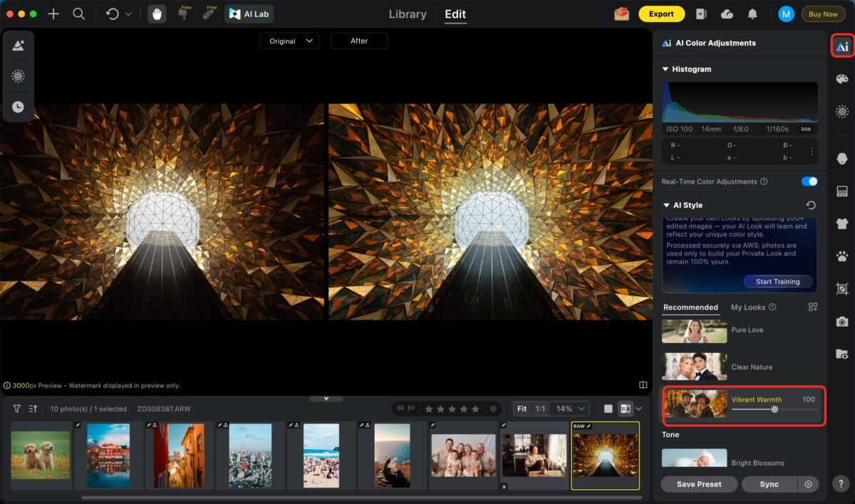
Task: Open the color palette panel in sidebar
Action: click(x=842, y=79)
